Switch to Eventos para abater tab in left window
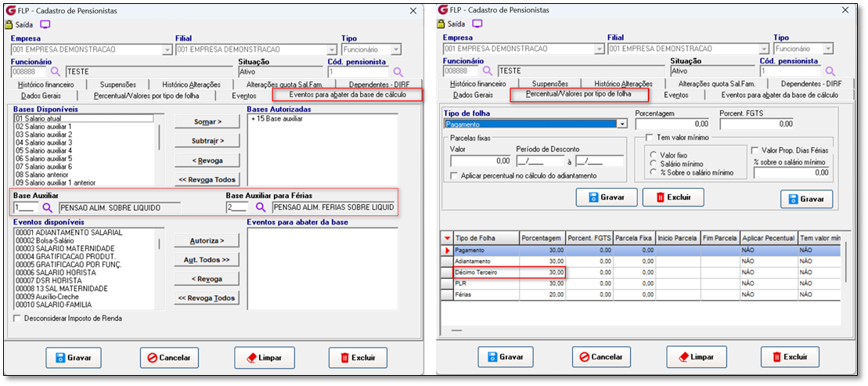Screen dimensions: 868x386 pyautogui.click(x=348, y=95)
